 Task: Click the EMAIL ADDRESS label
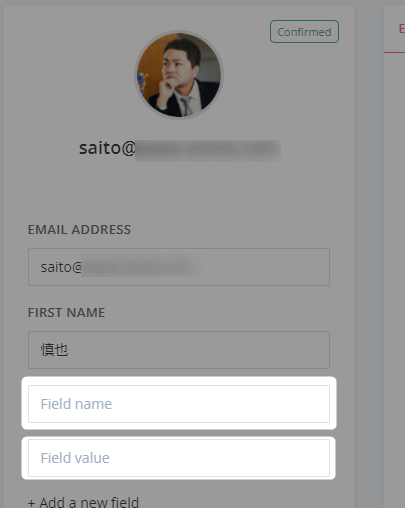pyautogui.click(x=79, y=230)
